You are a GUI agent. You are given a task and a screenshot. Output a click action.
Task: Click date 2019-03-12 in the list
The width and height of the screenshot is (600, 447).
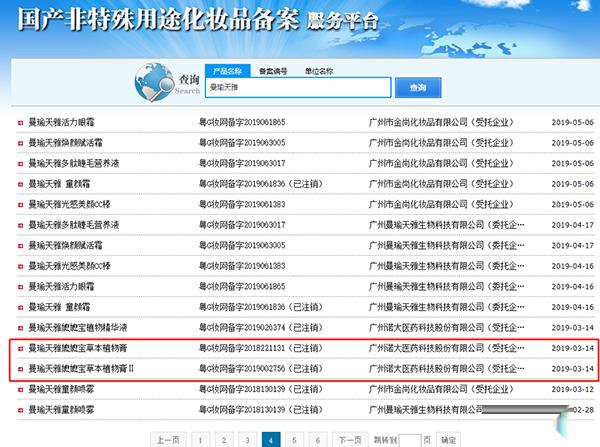point(572,390)
